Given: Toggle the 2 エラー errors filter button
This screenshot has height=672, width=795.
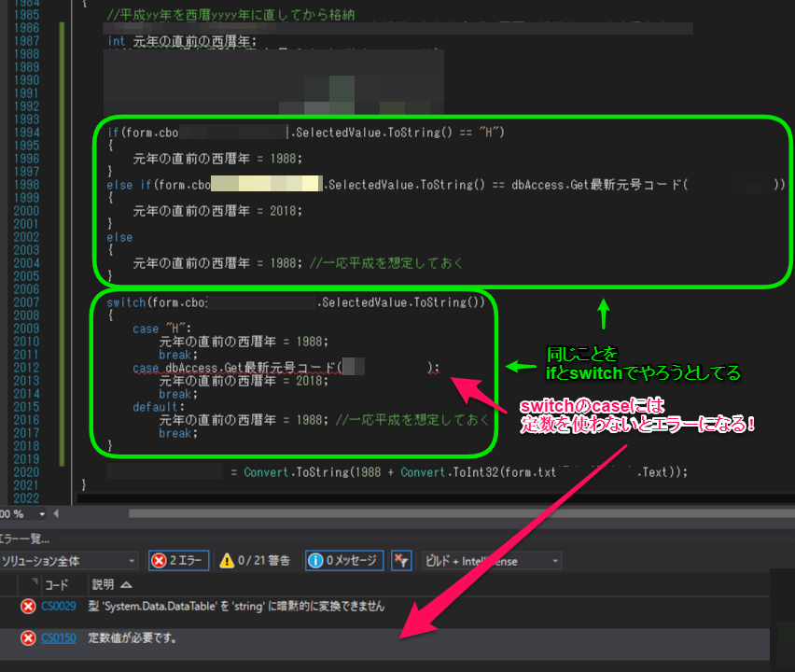Looking at the screenshot, I should [x=177, y=561].
